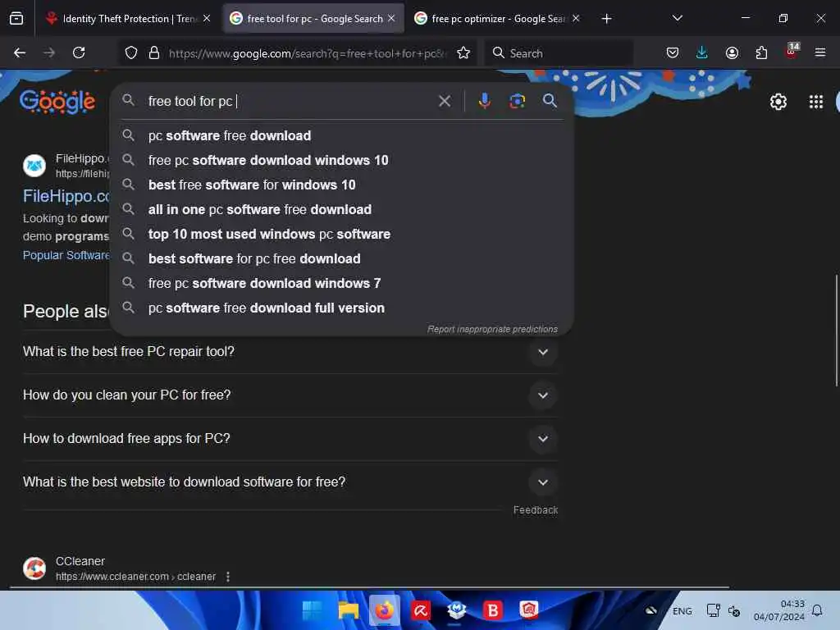Image resolution: width=840 pixels, height=630 pixels.
Task: Open the FileHippo.com result title
Action: tap(66, 196)
